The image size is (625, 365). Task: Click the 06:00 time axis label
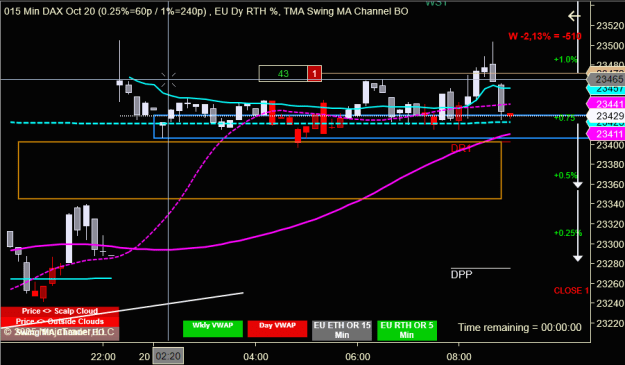358,357
